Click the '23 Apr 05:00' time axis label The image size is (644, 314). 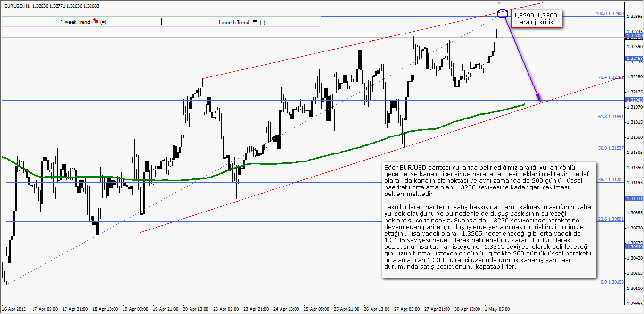(x=226, y=309)
